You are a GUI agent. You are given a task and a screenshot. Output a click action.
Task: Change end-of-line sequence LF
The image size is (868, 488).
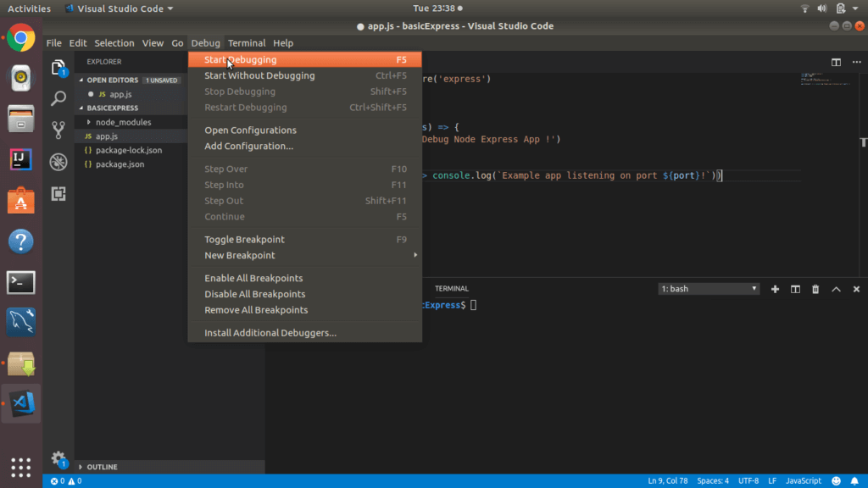click(772, 481)
